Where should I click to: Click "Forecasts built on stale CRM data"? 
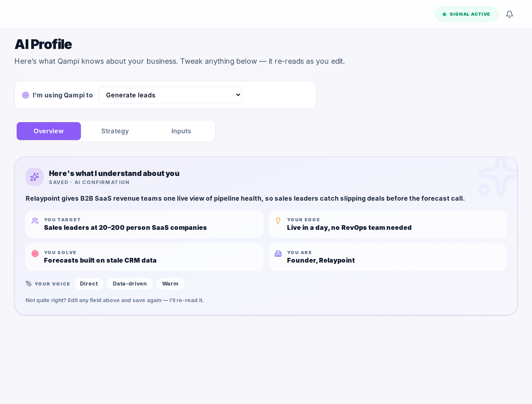coord(100,260)
